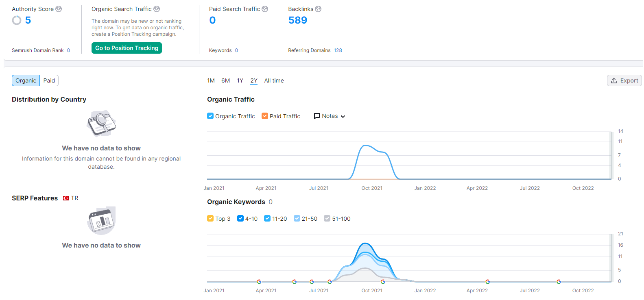Image resolution: width=644 pixels, height=300 pixels.
Task: Click the Google update marker near Apr 2021
Action: click(x=259, y=282)
